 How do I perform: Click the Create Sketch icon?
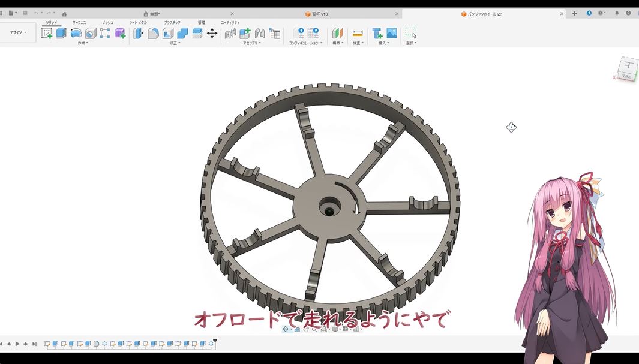point(47,33)
